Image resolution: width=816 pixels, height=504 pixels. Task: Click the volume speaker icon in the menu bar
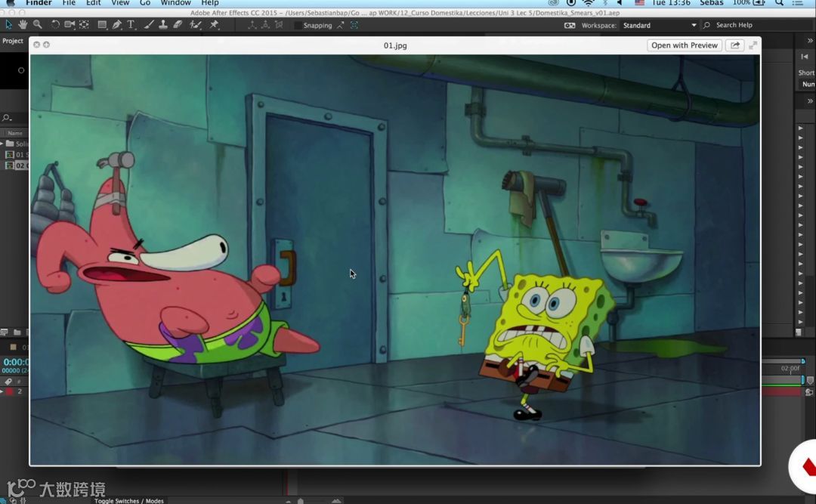coord(620,3)
